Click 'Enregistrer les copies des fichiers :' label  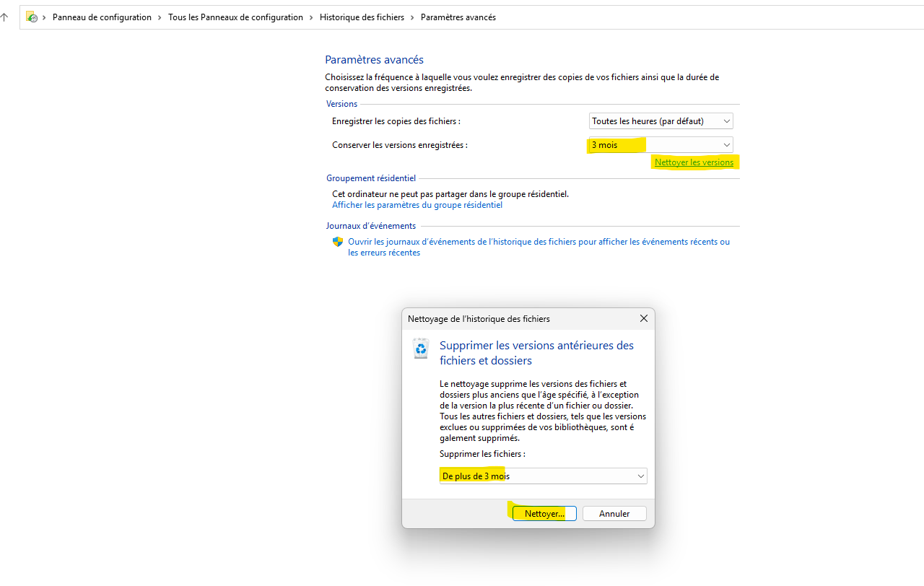[396, 121]
